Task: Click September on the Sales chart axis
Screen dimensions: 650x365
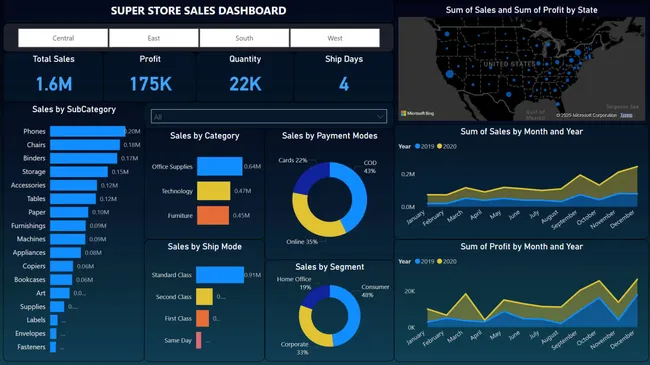Action: coord(565,219)
